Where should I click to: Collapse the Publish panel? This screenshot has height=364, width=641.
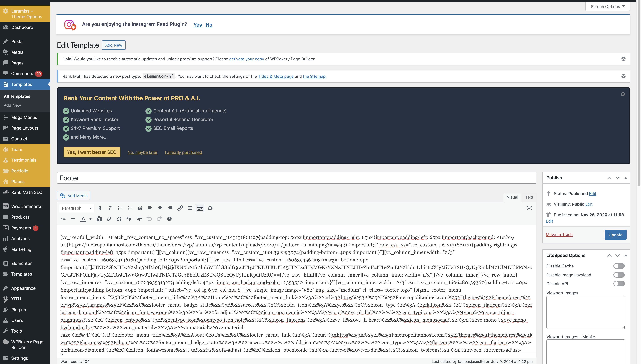click(x=626, y=178)
